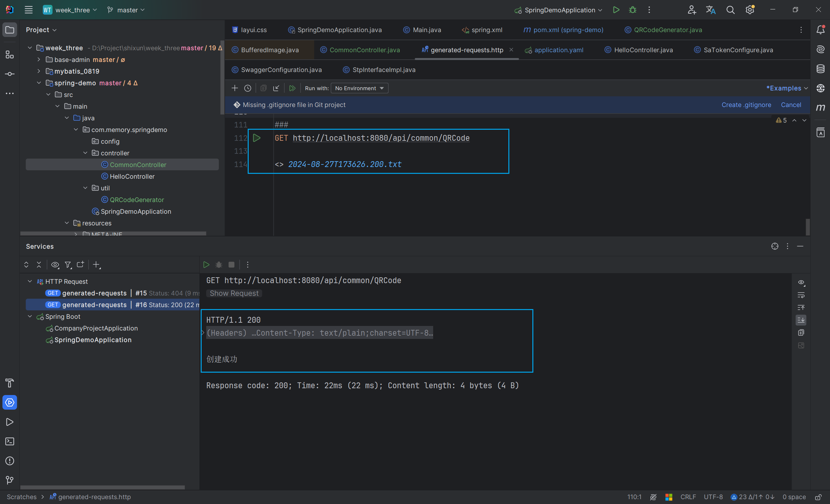Image resolution: width=830 pixels, height=504 pixels.
Task: Expand the HTTP Request section in Services
Action: (x=30, y=281)
